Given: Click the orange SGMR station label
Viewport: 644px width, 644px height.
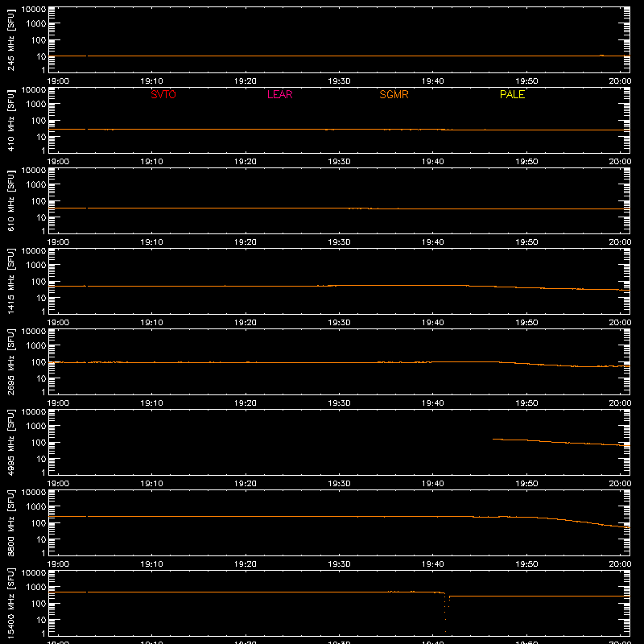Looking at the screenshot, I should 394,94.
